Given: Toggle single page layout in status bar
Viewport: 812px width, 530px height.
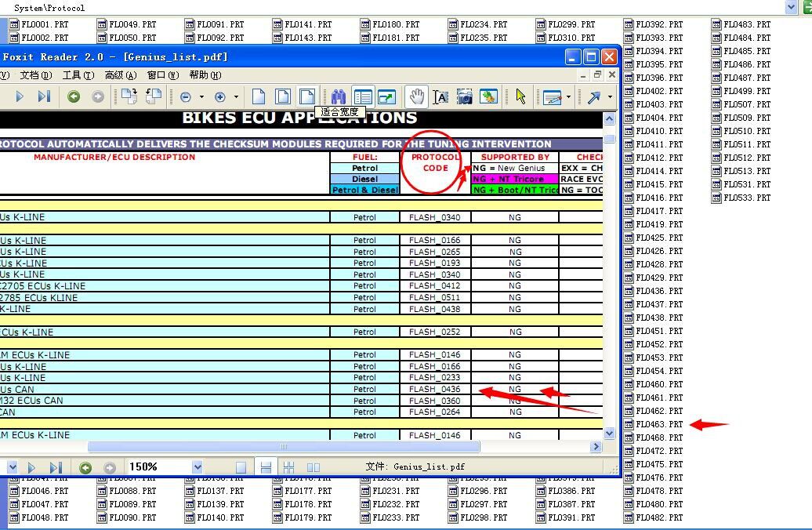Looking at the screenshot, I should (x=241, y=467).
